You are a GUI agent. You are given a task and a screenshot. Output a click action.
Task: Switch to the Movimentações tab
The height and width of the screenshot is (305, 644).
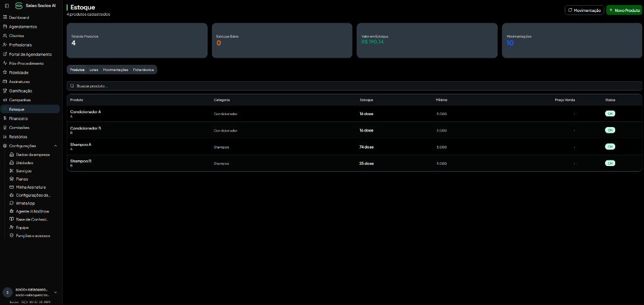(x=116, y=70)
